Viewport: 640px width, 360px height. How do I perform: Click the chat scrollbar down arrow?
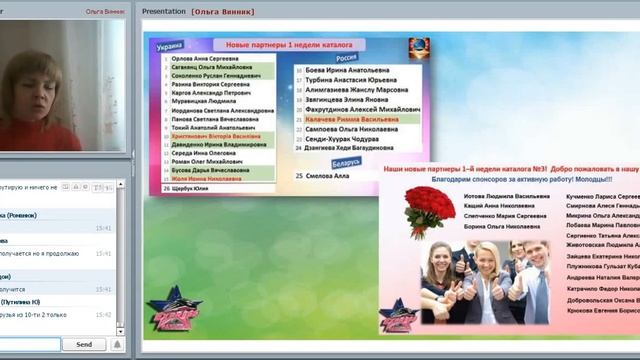pyautogui.click(x=120, y=331)
